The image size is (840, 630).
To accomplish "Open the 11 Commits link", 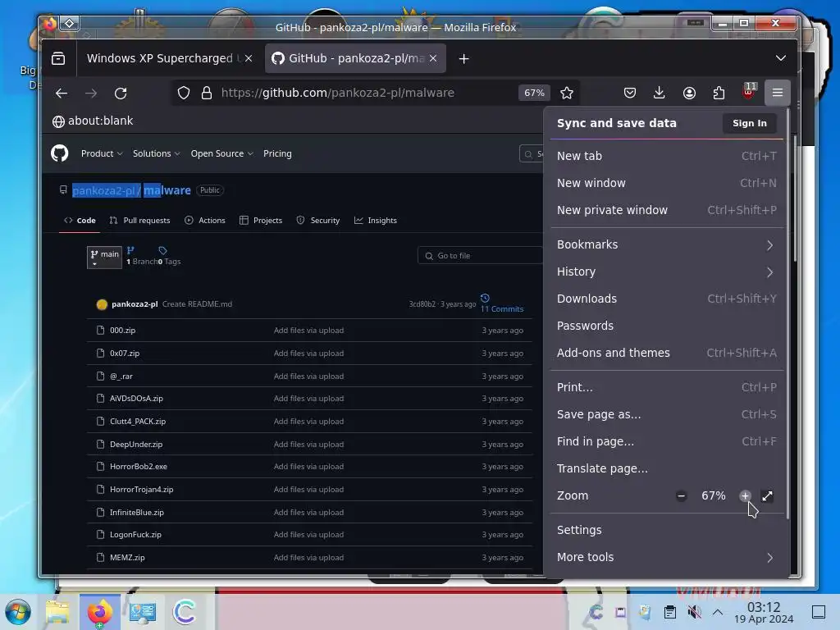I will pos(502,309).
